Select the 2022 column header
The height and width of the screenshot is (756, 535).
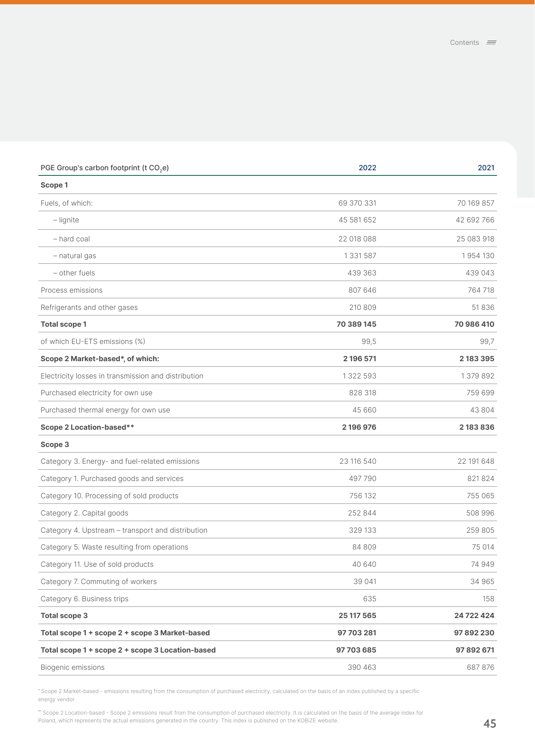tap(367, 168)
